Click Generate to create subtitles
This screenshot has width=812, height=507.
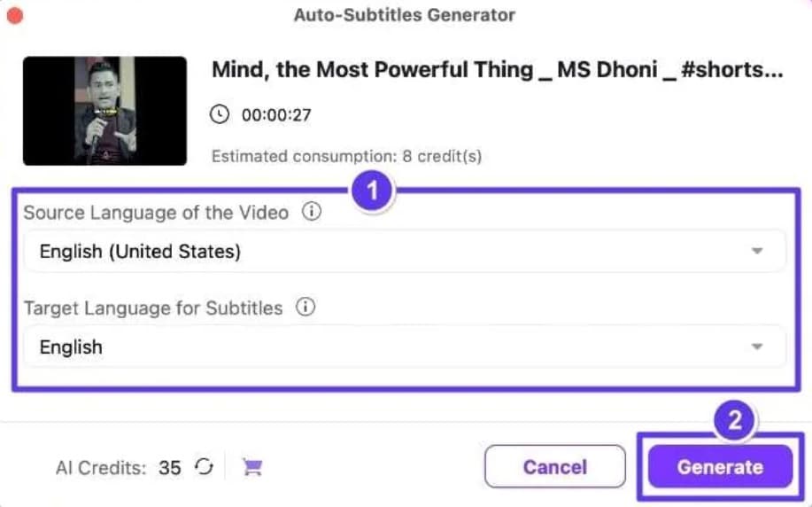coord(719,467)
